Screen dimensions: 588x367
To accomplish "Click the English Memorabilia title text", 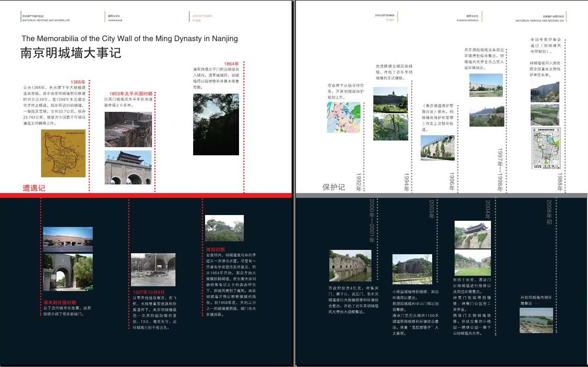I will pos(130,39).
